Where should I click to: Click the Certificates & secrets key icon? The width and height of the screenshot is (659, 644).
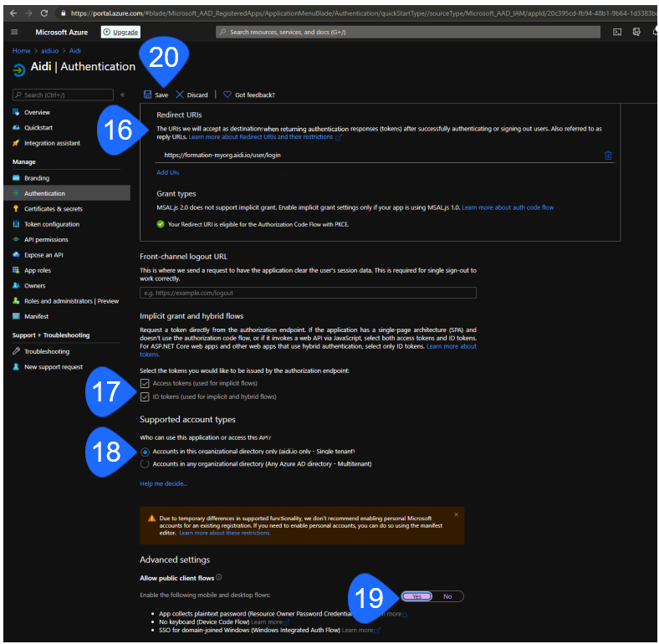coord(16,208)
